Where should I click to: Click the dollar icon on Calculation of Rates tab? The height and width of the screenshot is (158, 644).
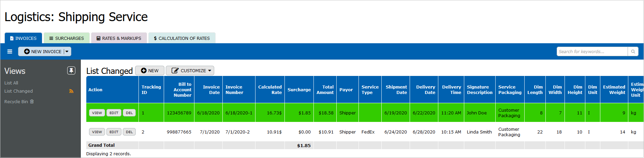pyautogui.click(x=155, y=38)
